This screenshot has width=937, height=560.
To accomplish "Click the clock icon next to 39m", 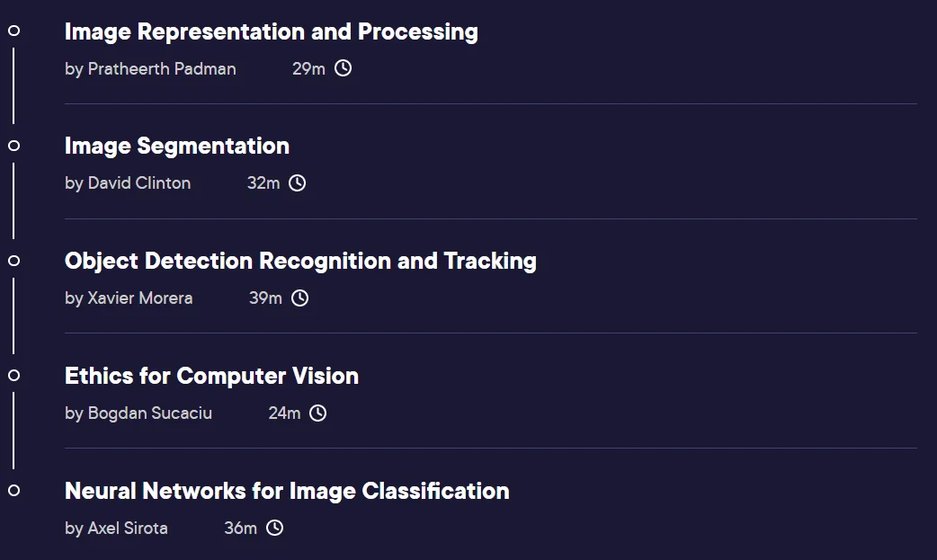I will pos(299,298).
